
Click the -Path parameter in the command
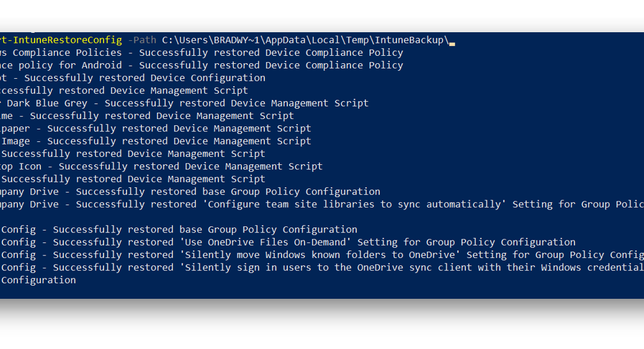[142, 40]
